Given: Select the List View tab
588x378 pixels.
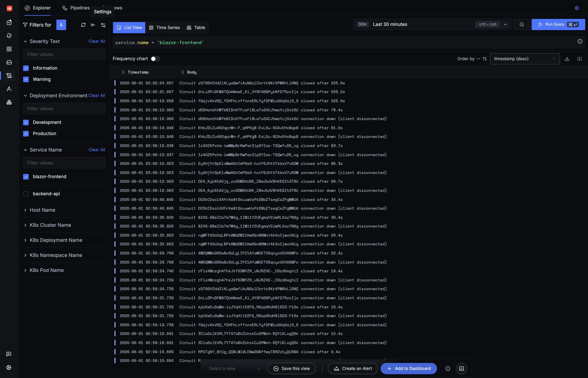Looking at the screenshot, I should click(129, 27).
